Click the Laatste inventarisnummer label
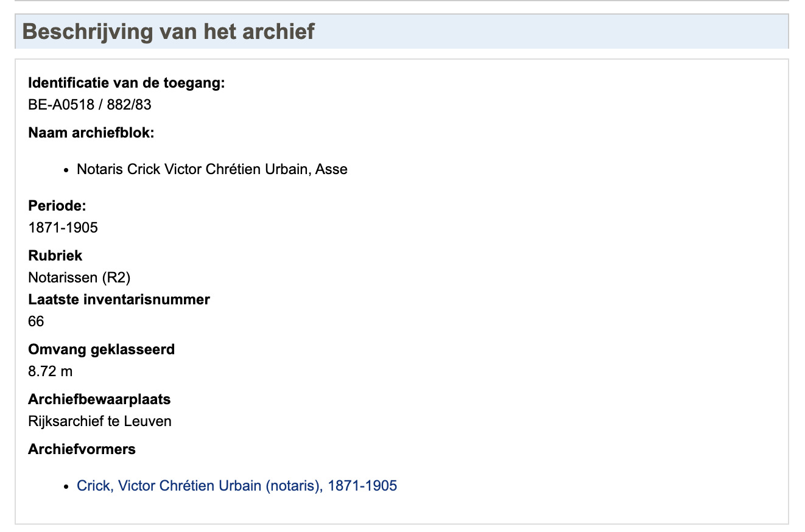Viewport: 805px width, 532px height. [x=119, y=299]
